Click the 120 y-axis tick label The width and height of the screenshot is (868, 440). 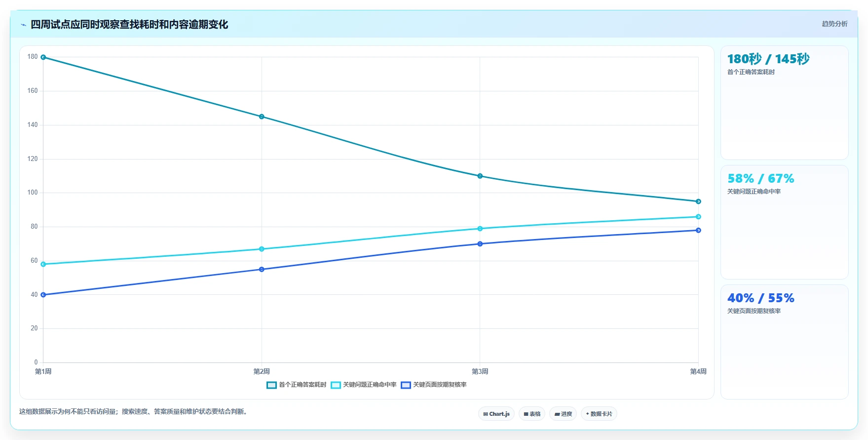point(33,159)
